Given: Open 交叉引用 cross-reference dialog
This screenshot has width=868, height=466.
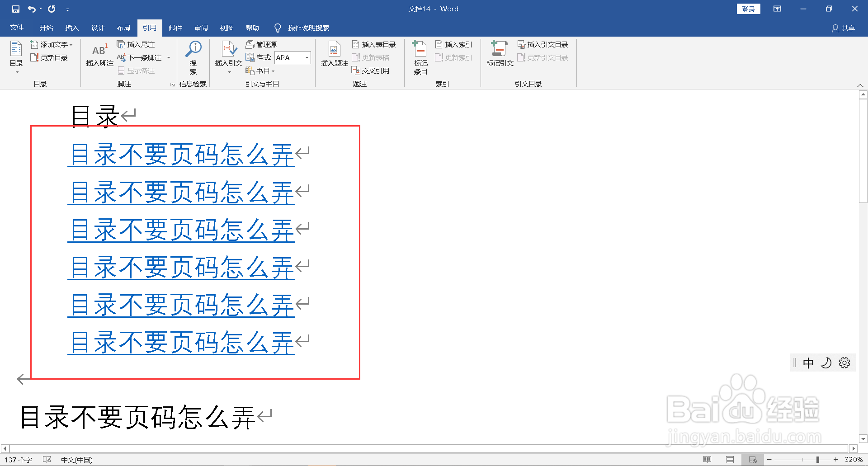Looking at the screenshot, I should (371, 71).
